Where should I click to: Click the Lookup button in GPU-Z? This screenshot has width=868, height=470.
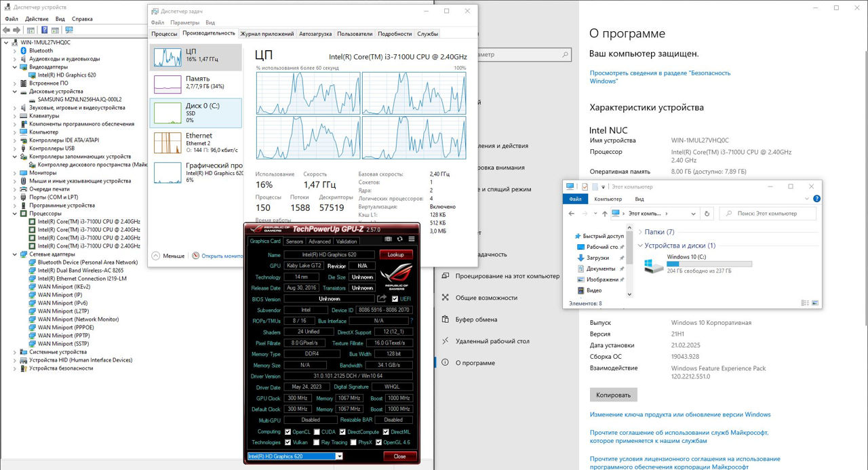(396, 254)
